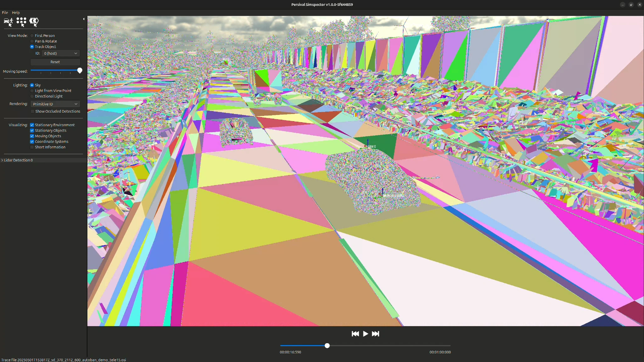
Task: Click the playback timeline position handle
Action: click(327, 346)
